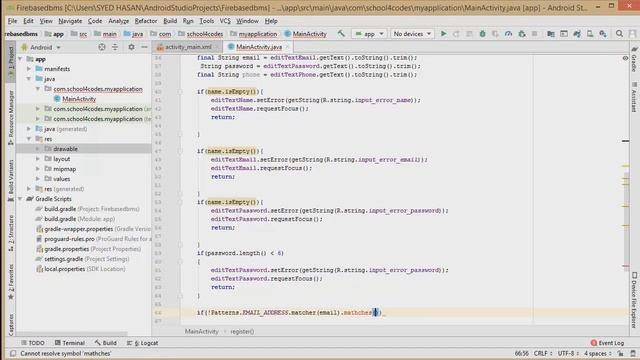640x360 pixels.
Task: Click the '4 spaces' indent status
Action: 597,353
